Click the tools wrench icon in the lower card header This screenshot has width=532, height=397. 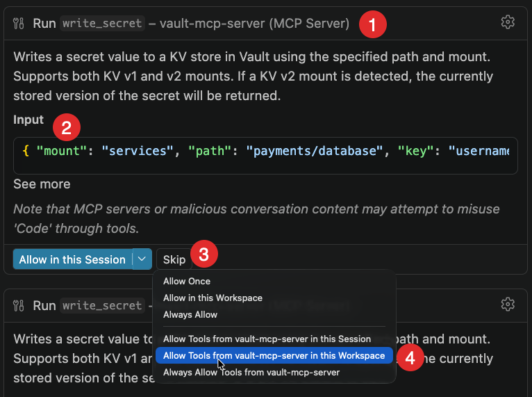[x=19, y=305]
